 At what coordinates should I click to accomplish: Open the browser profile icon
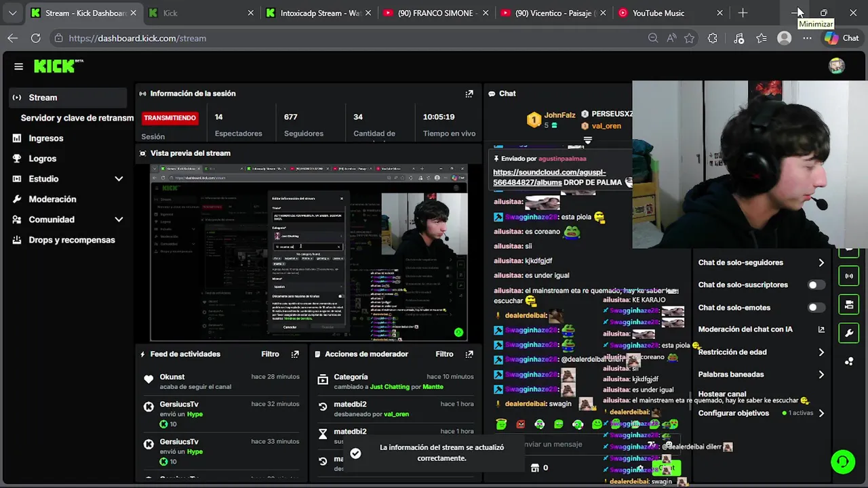[785, 38]
